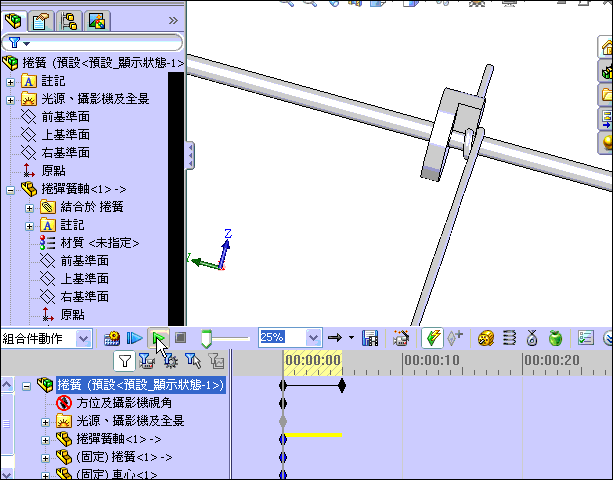Select the top-level 前基準面 plane
The height and width of the screenshot is (480, 613).
pos(66,117)
